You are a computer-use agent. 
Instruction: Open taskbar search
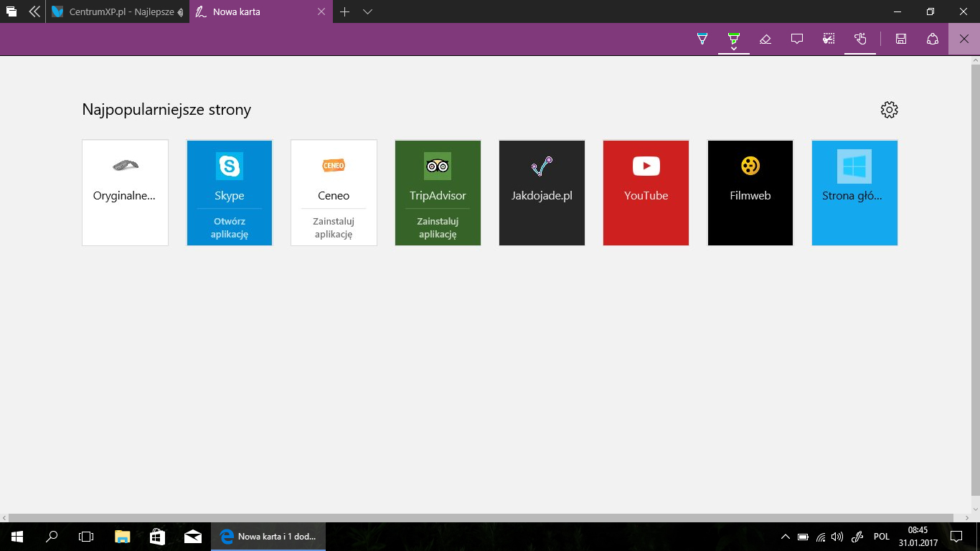[x=52, y=536]
